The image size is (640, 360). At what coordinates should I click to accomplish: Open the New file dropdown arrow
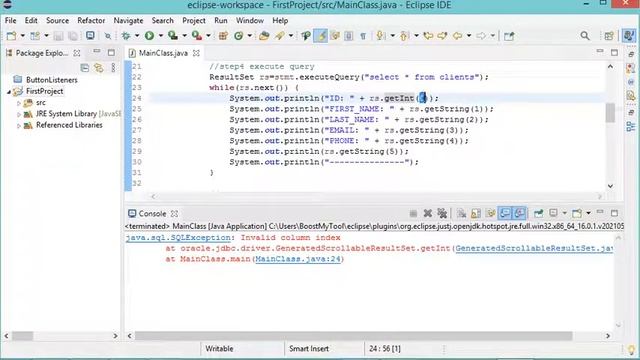click(x=22, y=36)
